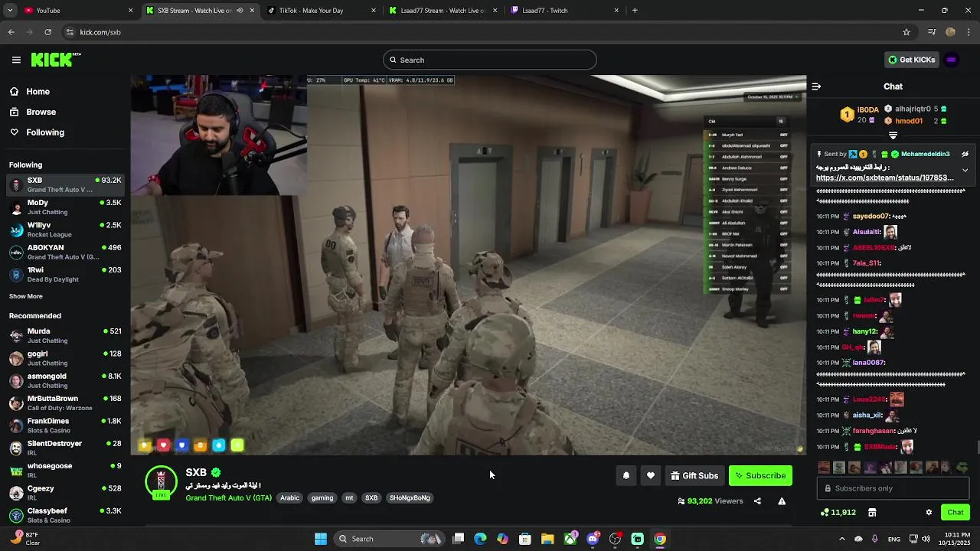980x551 pixels.
Task: Open the purple user avatar menu
Action: pyautogui.click(x=952, y=60)
